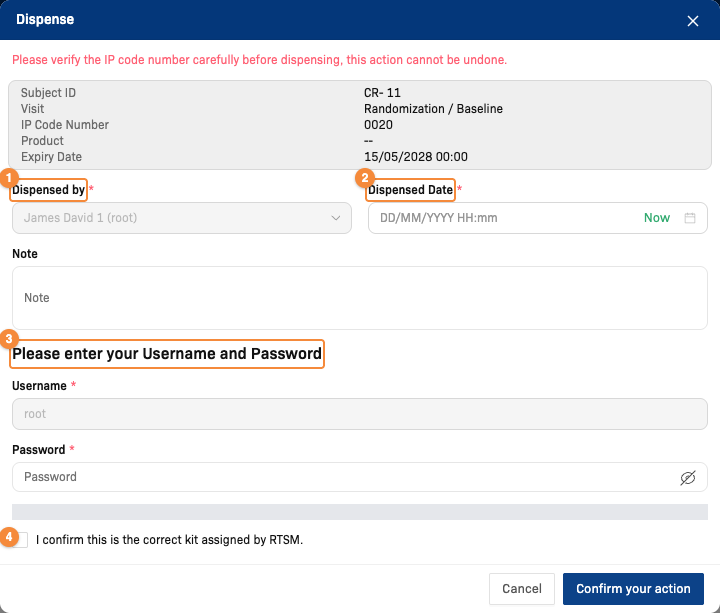Select the Username field containing root

coord(360,414)
